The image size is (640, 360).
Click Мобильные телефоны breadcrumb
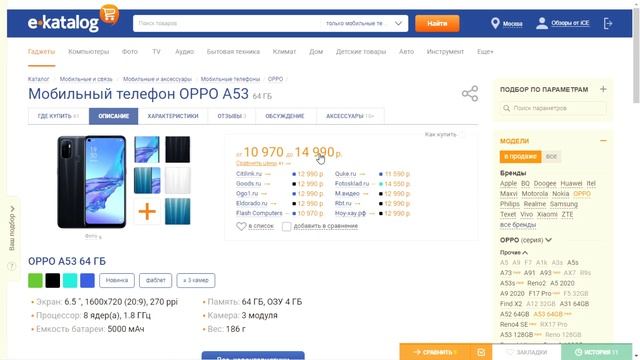click(x=230, y=79)
